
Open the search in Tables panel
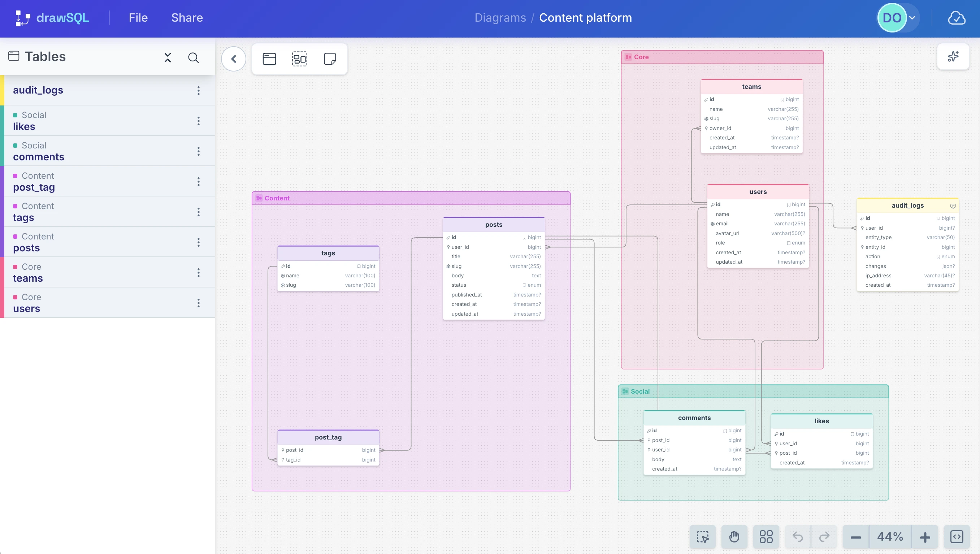coord(194,58)
